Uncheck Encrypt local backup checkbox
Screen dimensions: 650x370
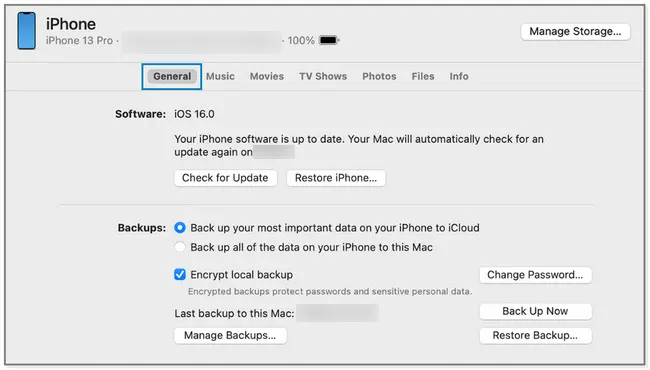coord(180,274)
